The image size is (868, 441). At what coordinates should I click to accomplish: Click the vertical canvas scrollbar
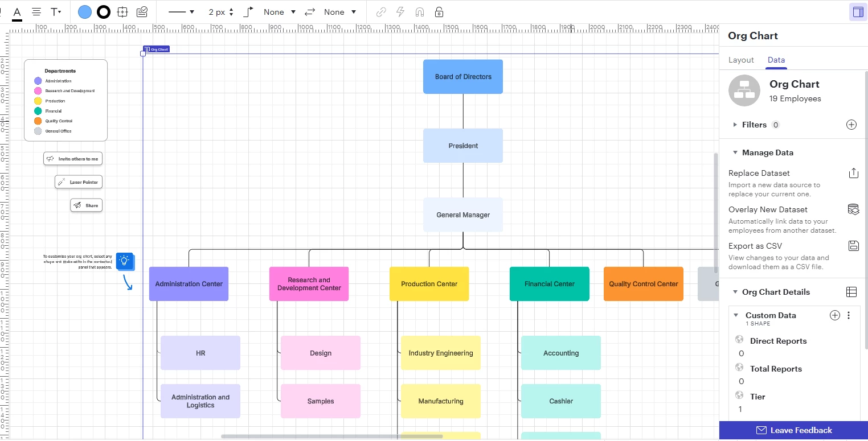click(x=716, y=213)
